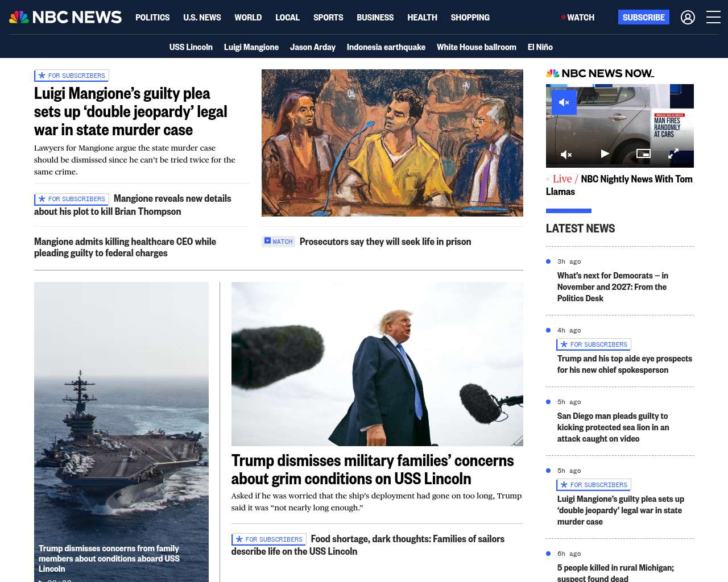Open the account profile icon
This screenshot has height=582, width=728.
[x=688, y=18]
